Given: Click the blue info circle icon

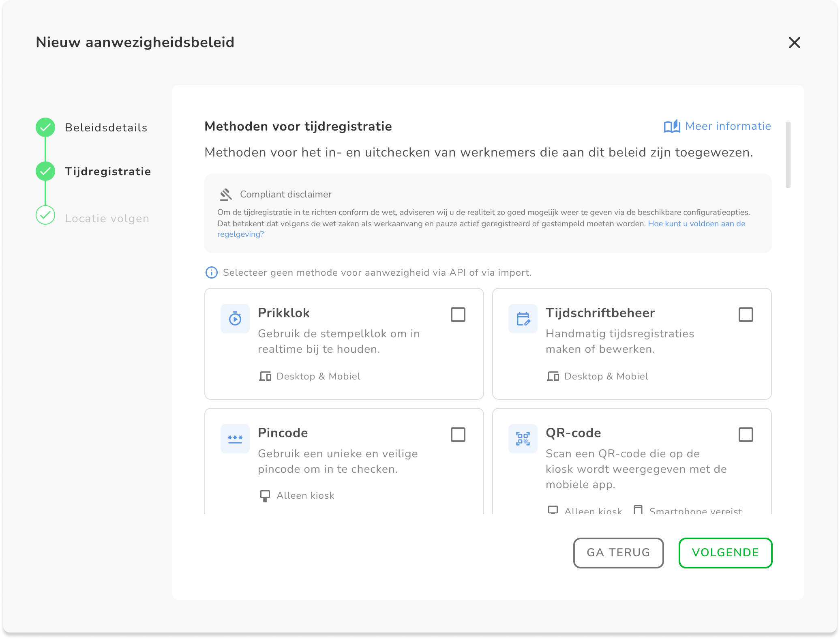Looking at the screenshot, I should [x=212, y=272].
